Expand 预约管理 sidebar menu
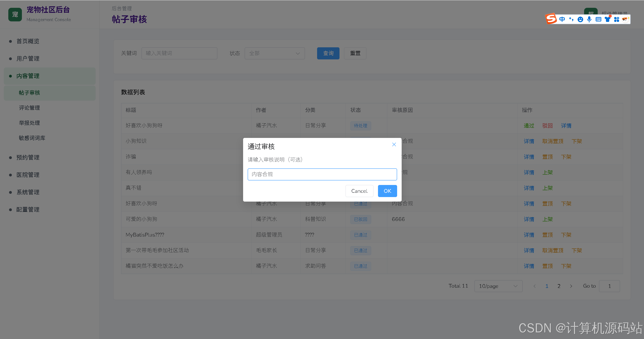This screenshot has width=644, height=339. pyautogui.click(x=50, y=158)
